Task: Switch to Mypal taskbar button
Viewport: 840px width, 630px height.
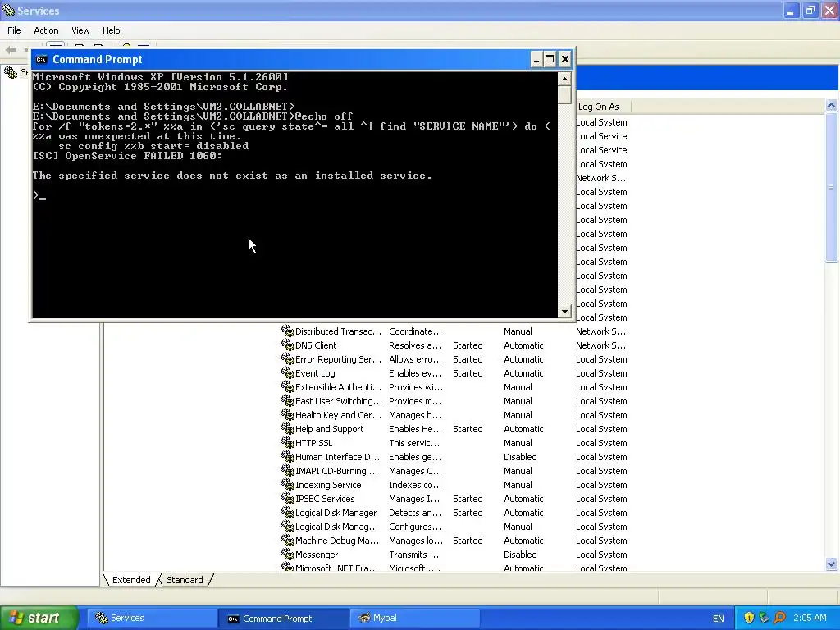Action: 414,618
